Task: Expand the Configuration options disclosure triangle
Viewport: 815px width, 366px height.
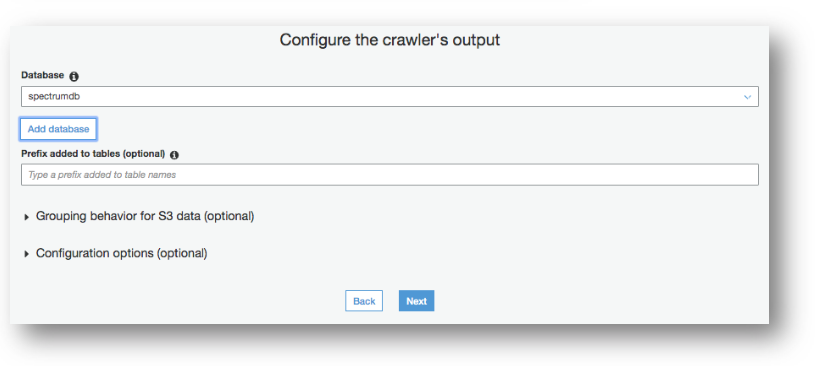Action: [27, 254]
